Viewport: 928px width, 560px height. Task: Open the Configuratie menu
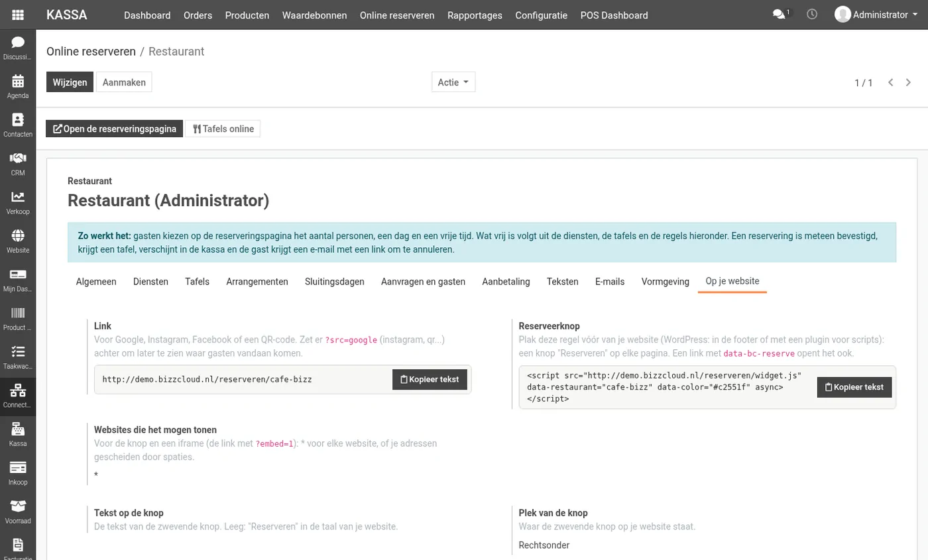pos(541,15)
